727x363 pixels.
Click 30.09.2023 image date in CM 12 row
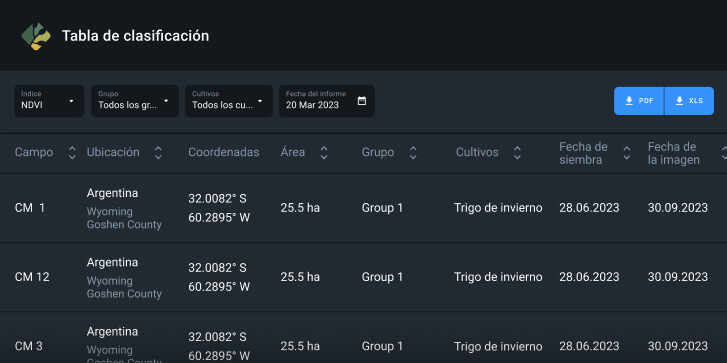[x=678, y=277]
